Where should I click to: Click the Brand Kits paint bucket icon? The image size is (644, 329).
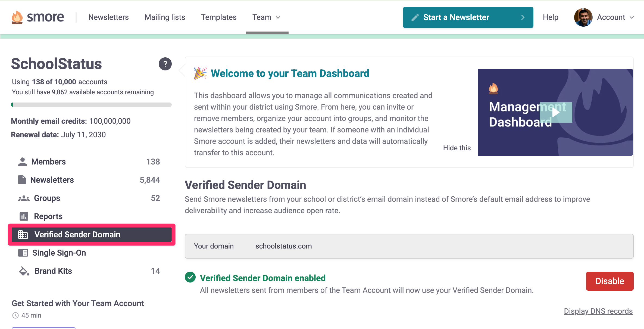[24, 271]
